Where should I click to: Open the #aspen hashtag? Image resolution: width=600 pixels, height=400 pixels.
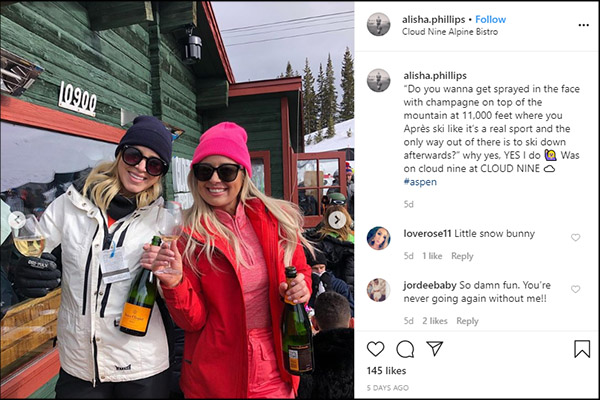420,182
